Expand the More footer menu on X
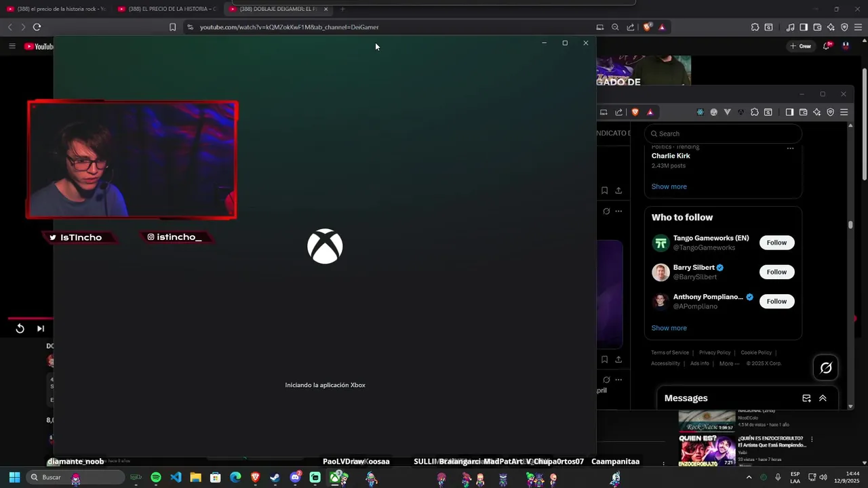 (729, 363)
